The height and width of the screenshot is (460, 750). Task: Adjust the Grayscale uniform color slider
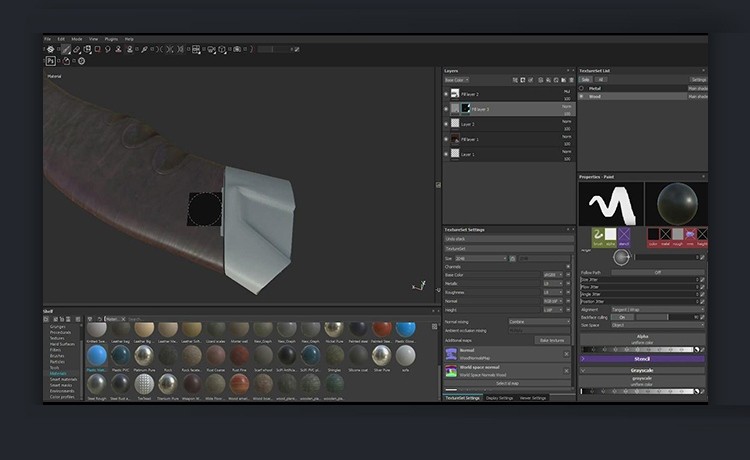637,391
